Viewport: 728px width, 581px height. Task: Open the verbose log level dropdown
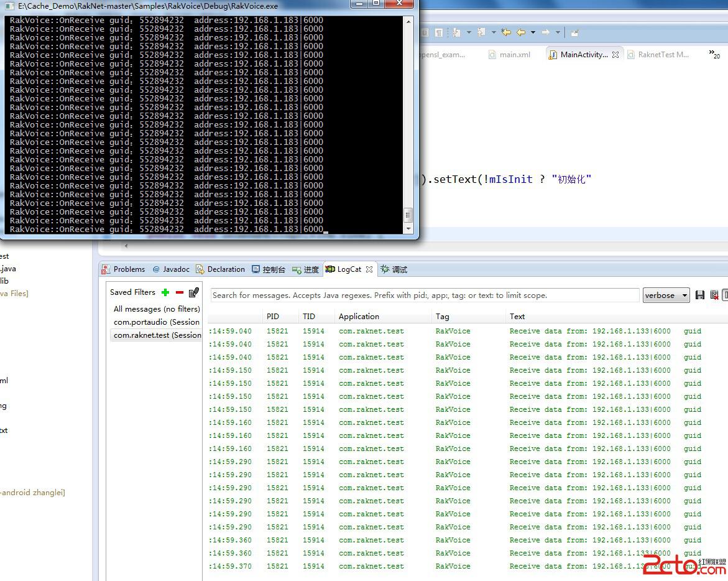click(666, 295)
